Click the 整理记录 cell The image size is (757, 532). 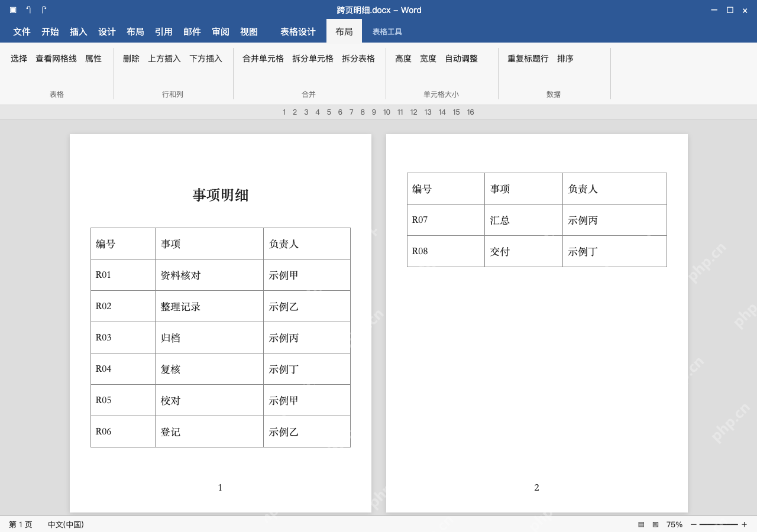coord(209,306)
